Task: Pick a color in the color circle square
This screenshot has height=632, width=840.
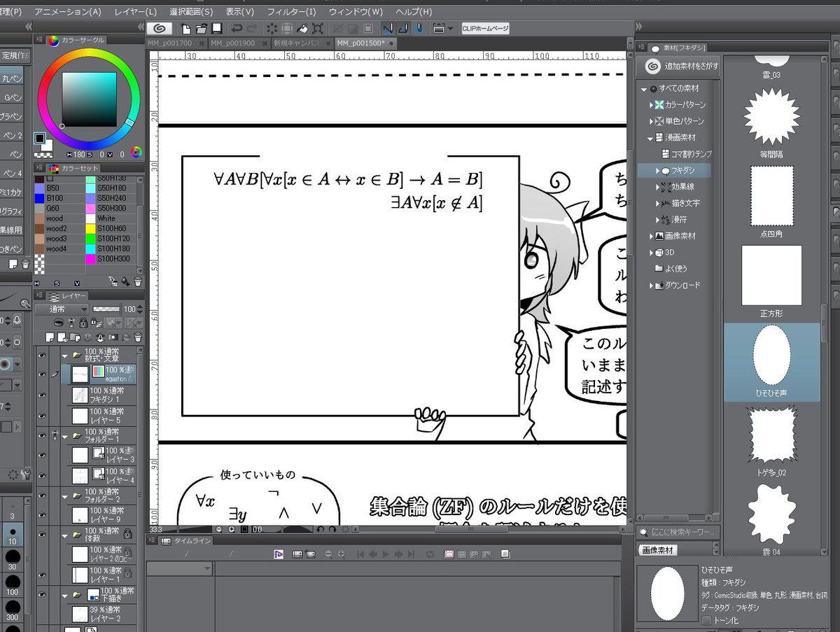Action: click(90, 99)
